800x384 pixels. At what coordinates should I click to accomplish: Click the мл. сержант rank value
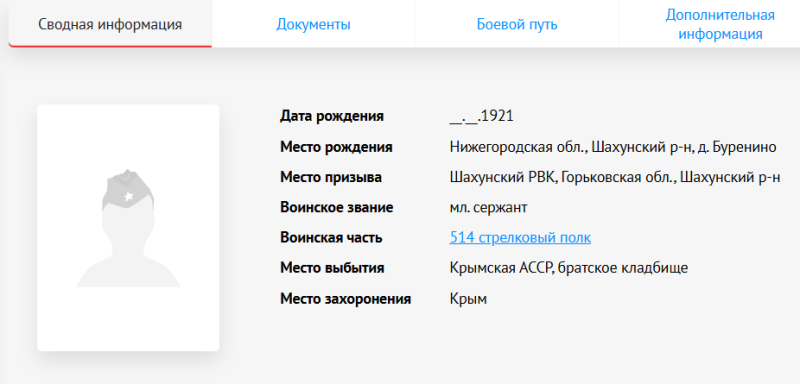coord(488,208)
